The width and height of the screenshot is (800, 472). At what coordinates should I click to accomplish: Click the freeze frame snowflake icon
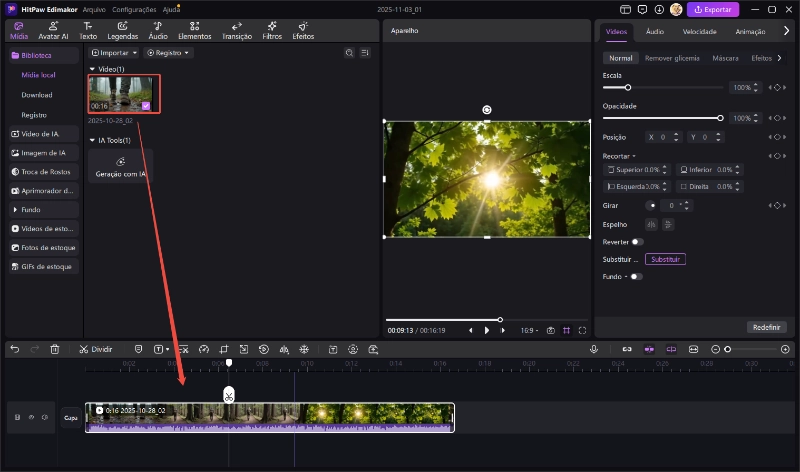[304, 350]
